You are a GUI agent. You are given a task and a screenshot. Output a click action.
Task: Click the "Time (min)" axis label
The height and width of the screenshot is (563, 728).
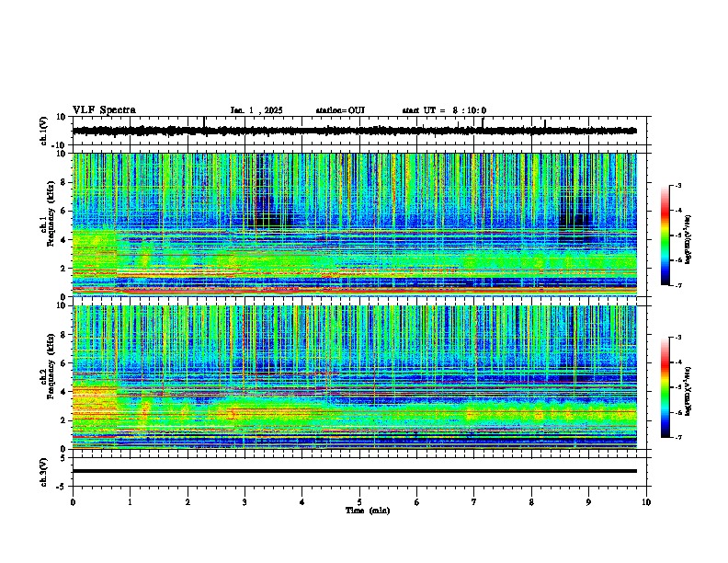point(368,511)
